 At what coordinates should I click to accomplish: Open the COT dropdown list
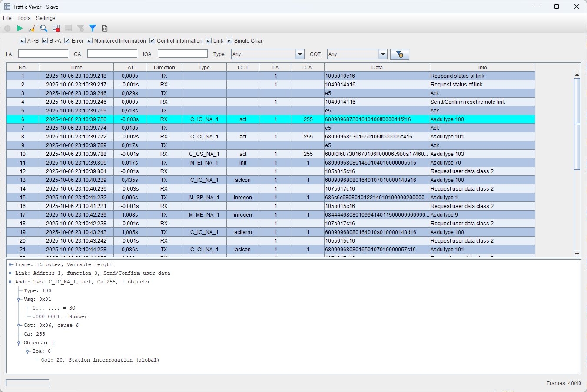383,54
